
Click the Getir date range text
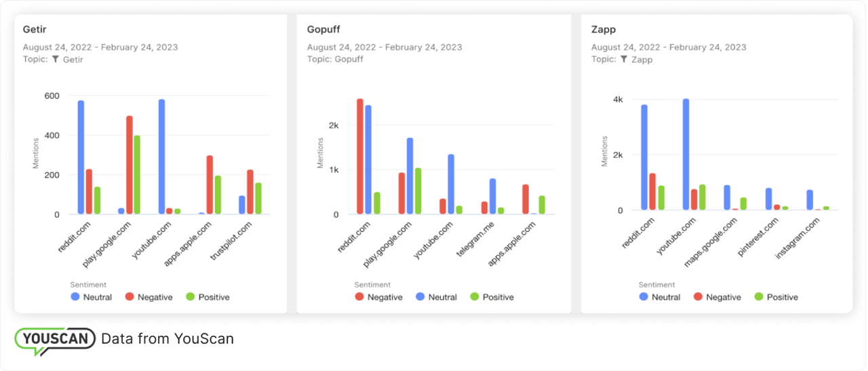tap(100, 47)
